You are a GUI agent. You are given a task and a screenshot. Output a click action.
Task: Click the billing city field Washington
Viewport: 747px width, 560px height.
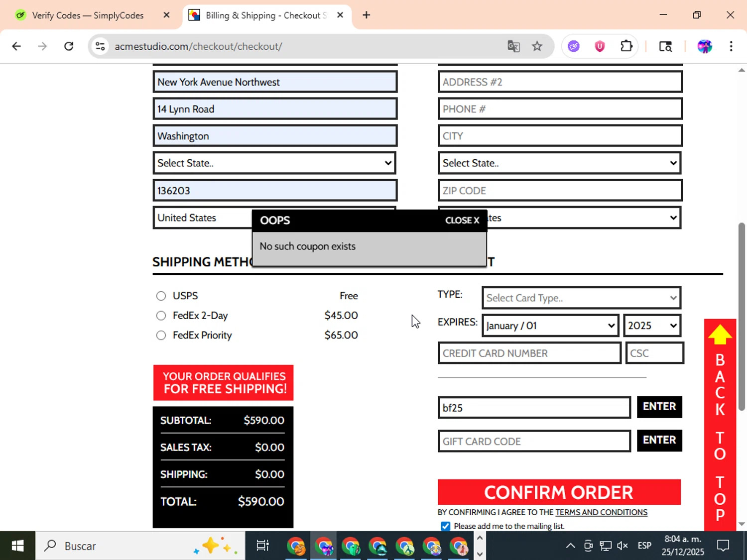tap(275, 136)
